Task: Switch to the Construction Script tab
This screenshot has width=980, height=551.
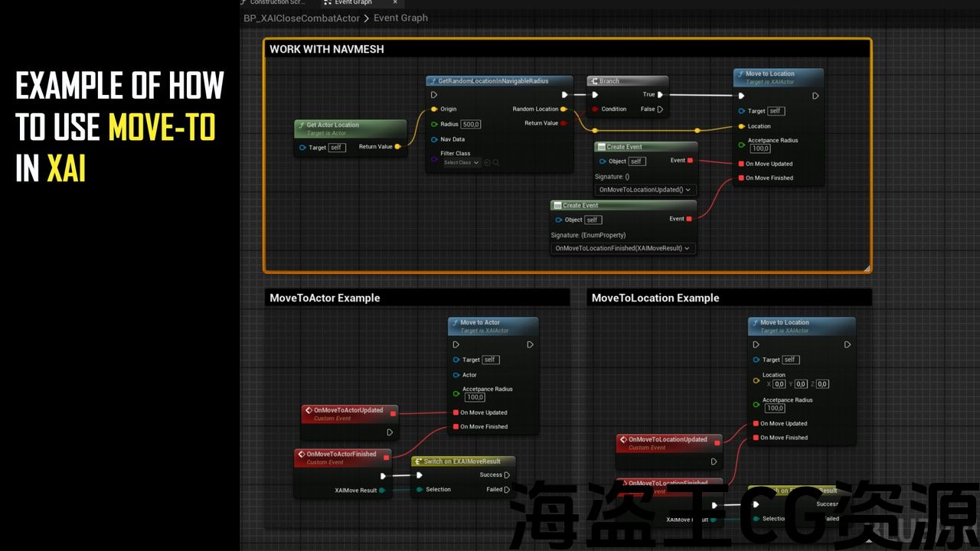Action: 277,3
